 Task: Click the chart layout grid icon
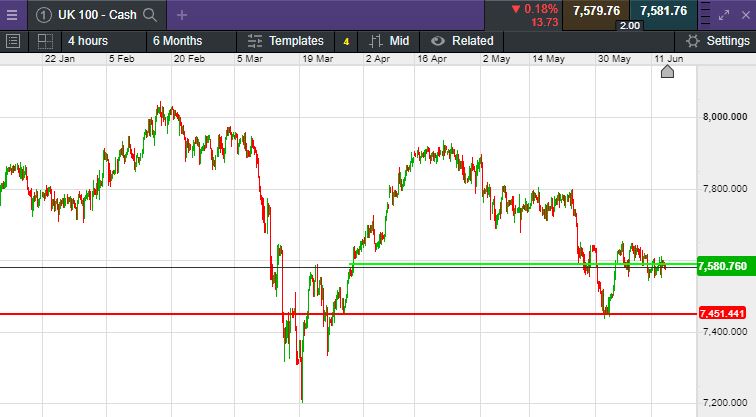tap(44, 41)
